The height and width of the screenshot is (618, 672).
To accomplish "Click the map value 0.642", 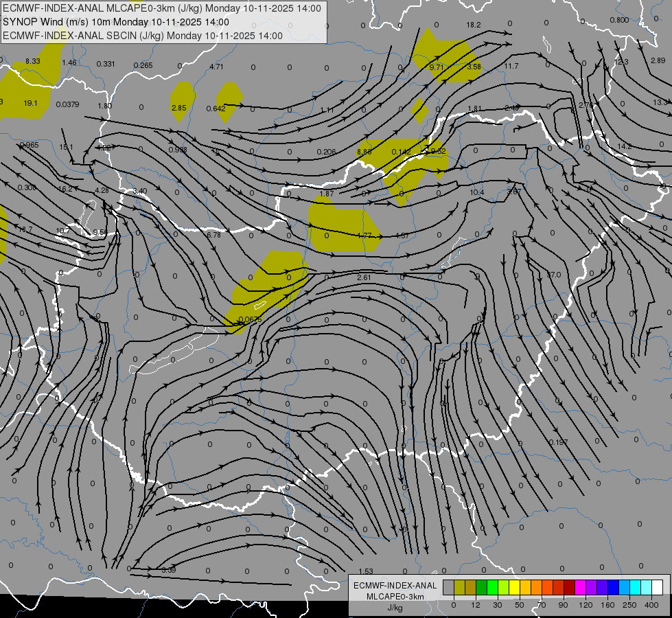I will [x=216, y=108].
